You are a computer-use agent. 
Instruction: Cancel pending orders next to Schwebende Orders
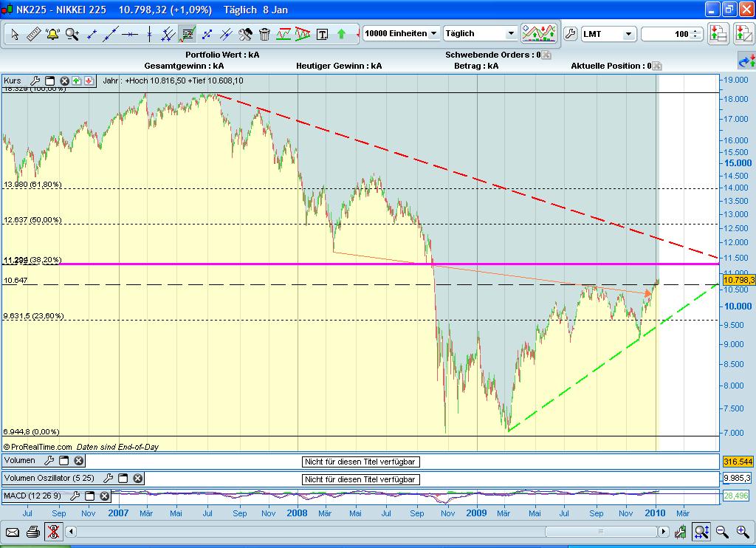[x=546, y=55]
